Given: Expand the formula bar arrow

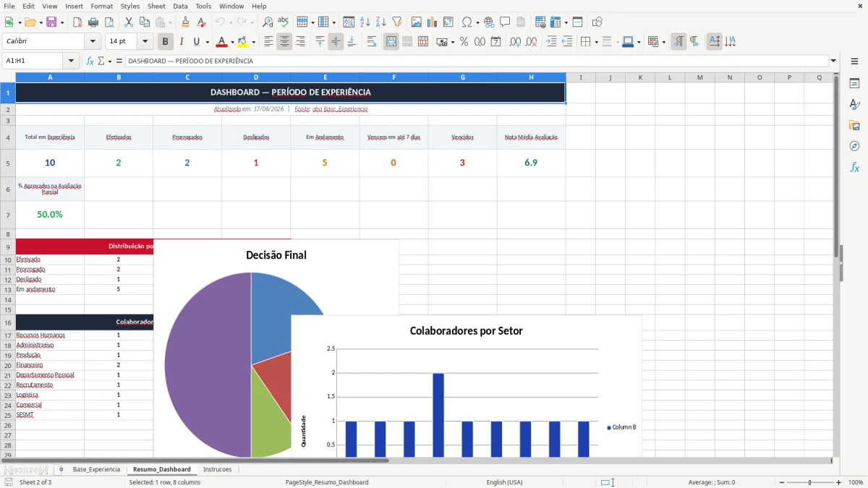Looking at the screenshot, I should point(833,61).
